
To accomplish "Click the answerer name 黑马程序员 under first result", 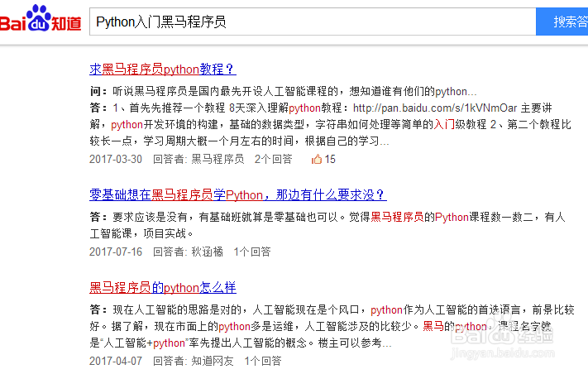I will 218,159.
